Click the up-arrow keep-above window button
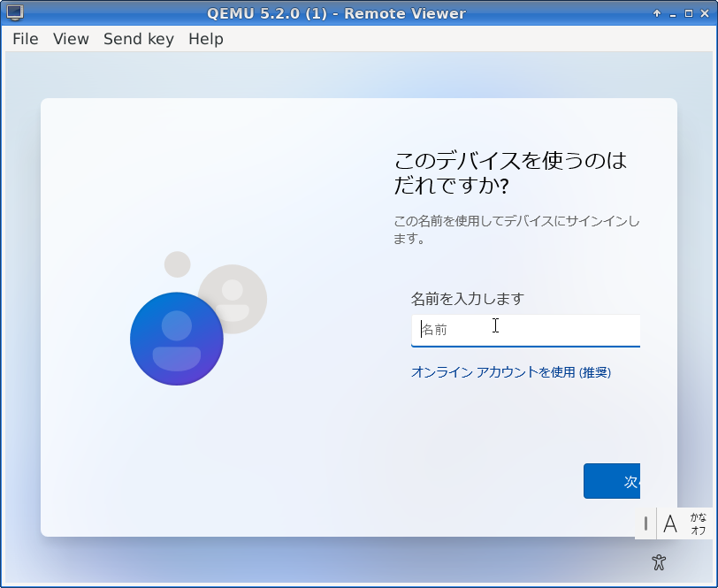The height and width of the screenshot is (588, 718). 657,13
